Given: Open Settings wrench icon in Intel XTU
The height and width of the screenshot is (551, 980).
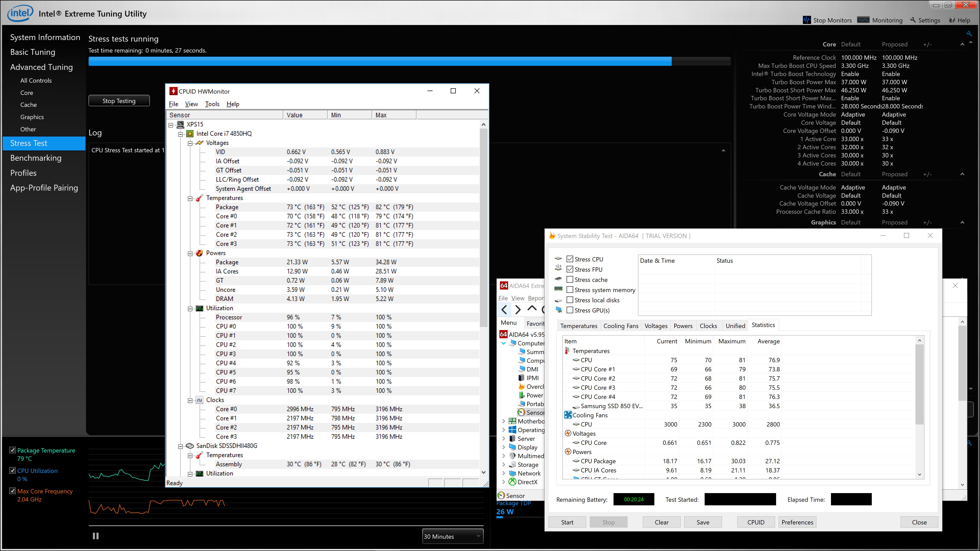Looking at the screenshot, I should click(x=913, y=20).
